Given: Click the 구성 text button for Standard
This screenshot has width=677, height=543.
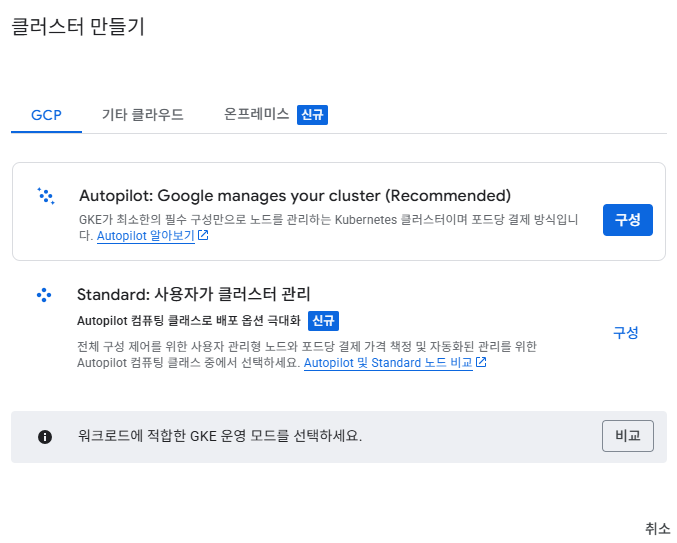Looking at the screenshot, I should [x=626, y=333].
